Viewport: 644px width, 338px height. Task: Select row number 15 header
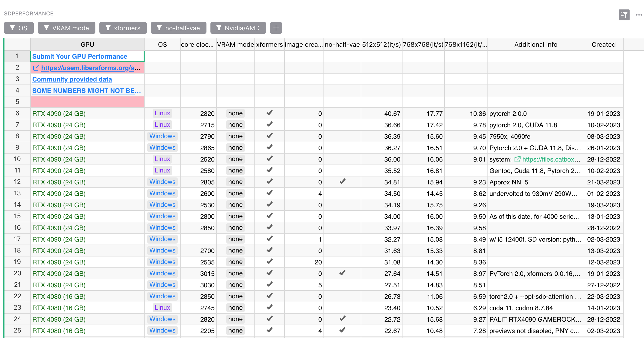click(17, 216)
